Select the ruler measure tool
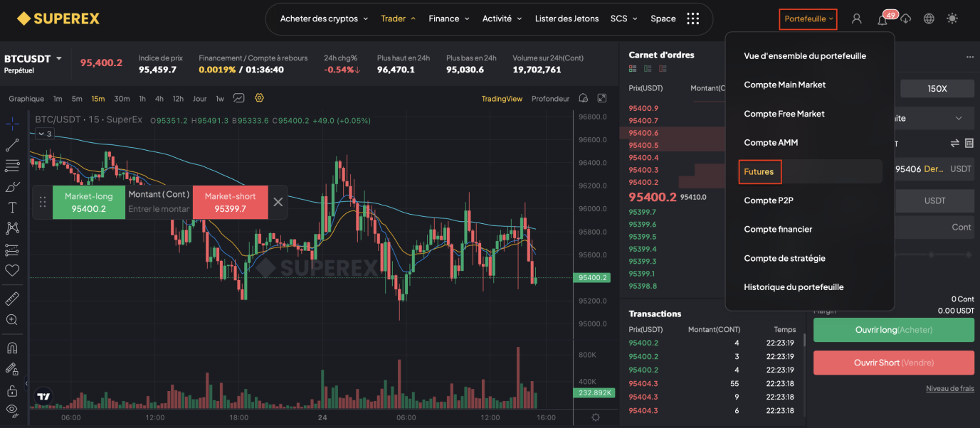This screenshot has width=980, height=428. [12, 299]
